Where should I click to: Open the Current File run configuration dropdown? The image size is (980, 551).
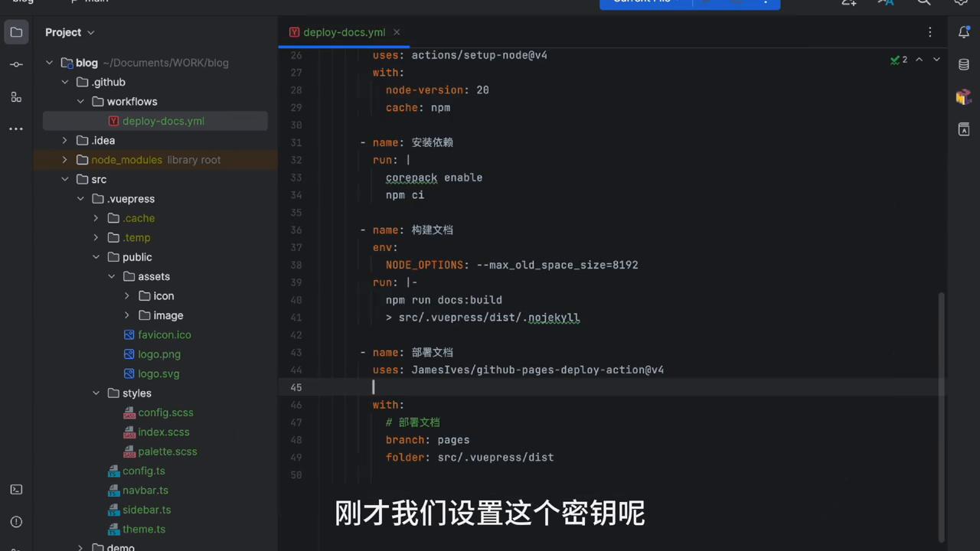click(642, 2)
